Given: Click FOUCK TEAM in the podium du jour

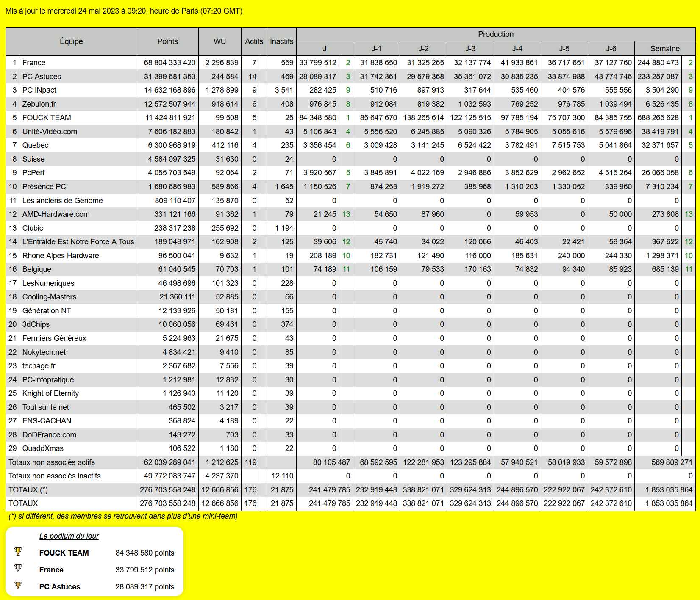Looking at the screenshot, I should pos(64,553).
